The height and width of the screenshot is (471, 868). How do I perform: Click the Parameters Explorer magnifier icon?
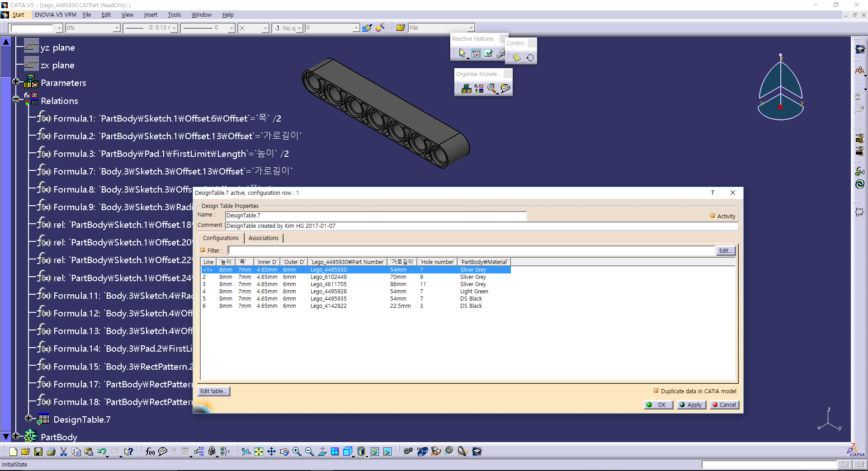pos(492,89)
